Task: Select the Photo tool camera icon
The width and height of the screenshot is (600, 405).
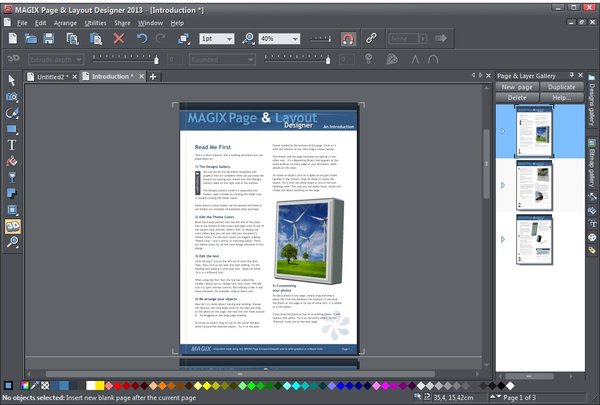Action: point(11,96)
